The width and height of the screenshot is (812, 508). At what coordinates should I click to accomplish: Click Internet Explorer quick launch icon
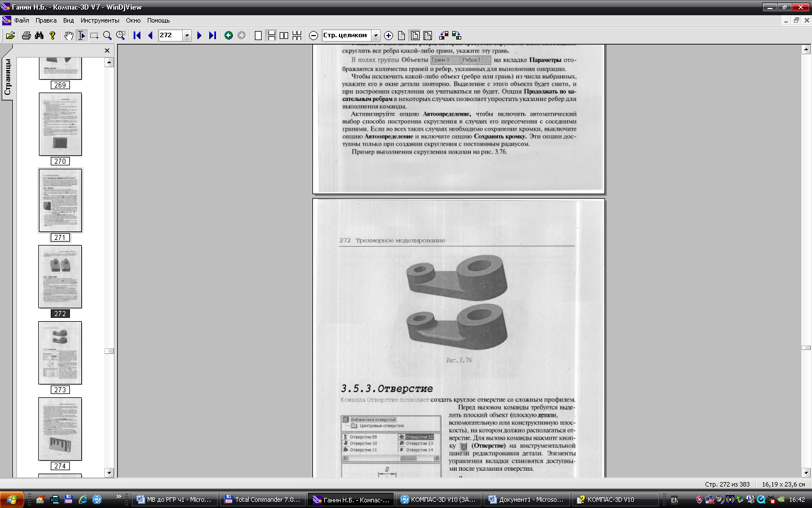click(83, 500)
